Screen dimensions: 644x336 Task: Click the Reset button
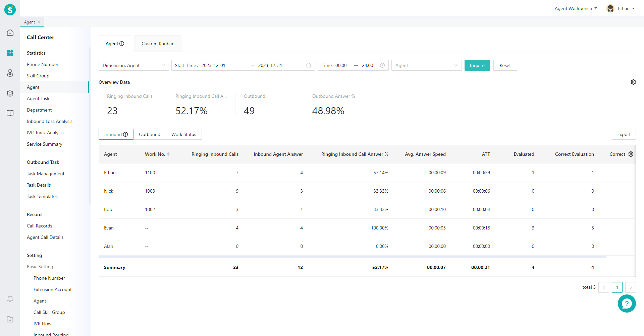505,65
